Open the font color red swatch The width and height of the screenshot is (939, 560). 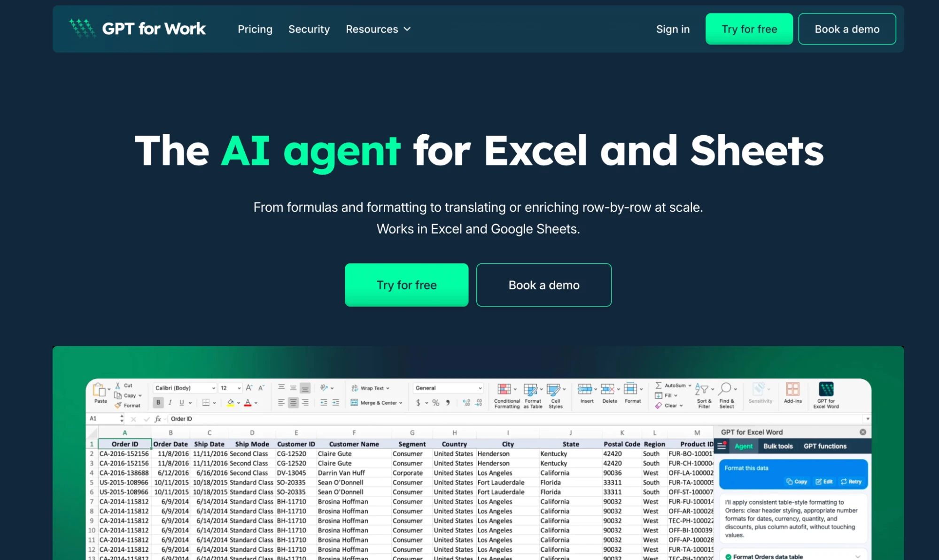pyautogui.click(x=247, y=403)
